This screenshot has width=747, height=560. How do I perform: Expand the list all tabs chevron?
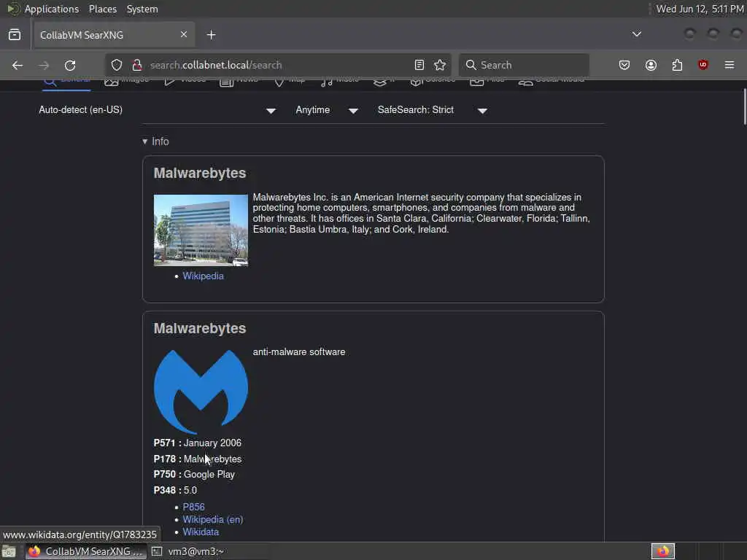[x=636, y=34]
